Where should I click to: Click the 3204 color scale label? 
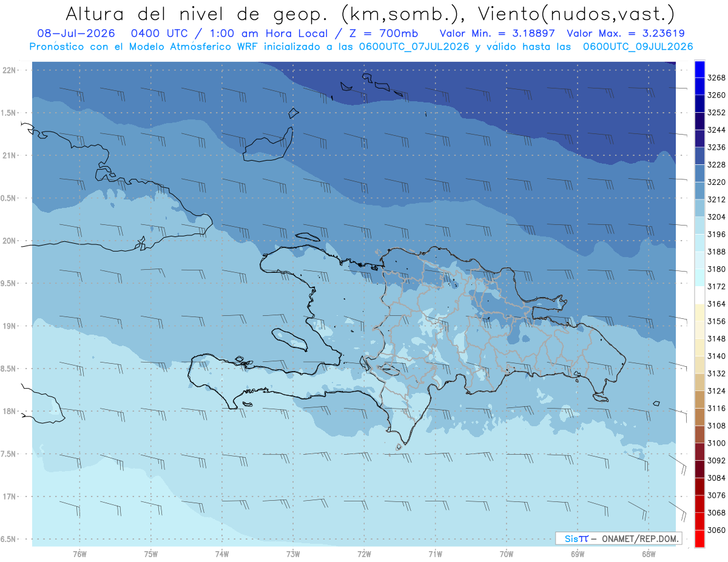pos(716,216)
